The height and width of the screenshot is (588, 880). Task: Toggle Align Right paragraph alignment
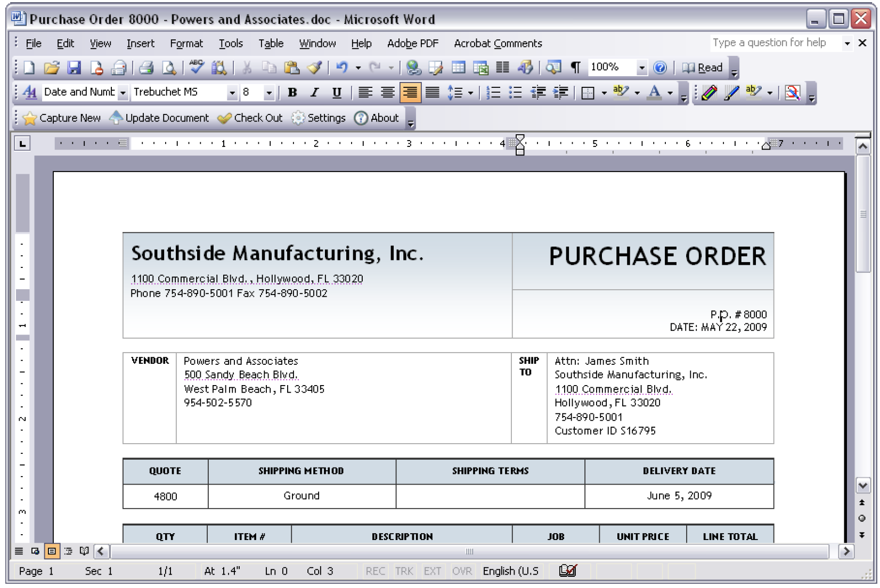tap(410, 92)
